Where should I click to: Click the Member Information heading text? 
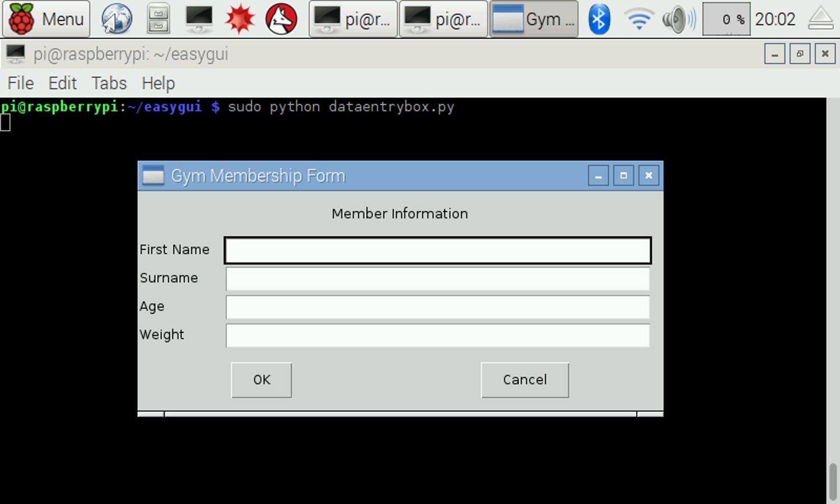400,213
